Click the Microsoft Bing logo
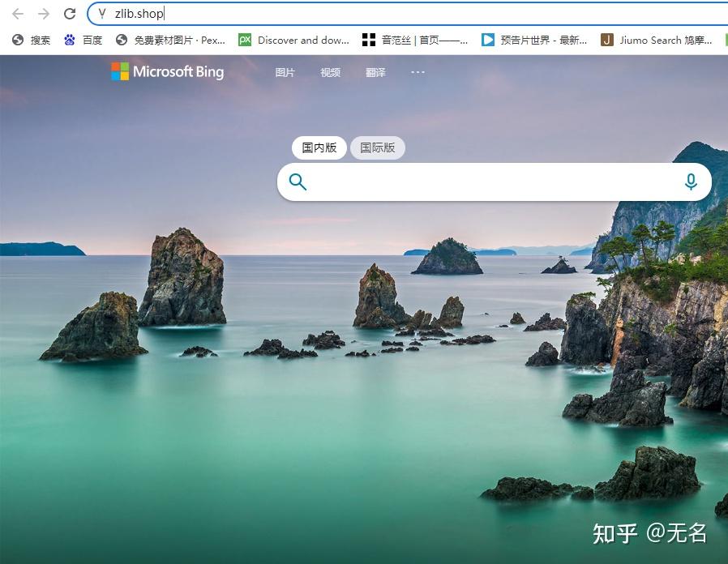The height and width of the screenshot is (564, 728). [166, 72]
